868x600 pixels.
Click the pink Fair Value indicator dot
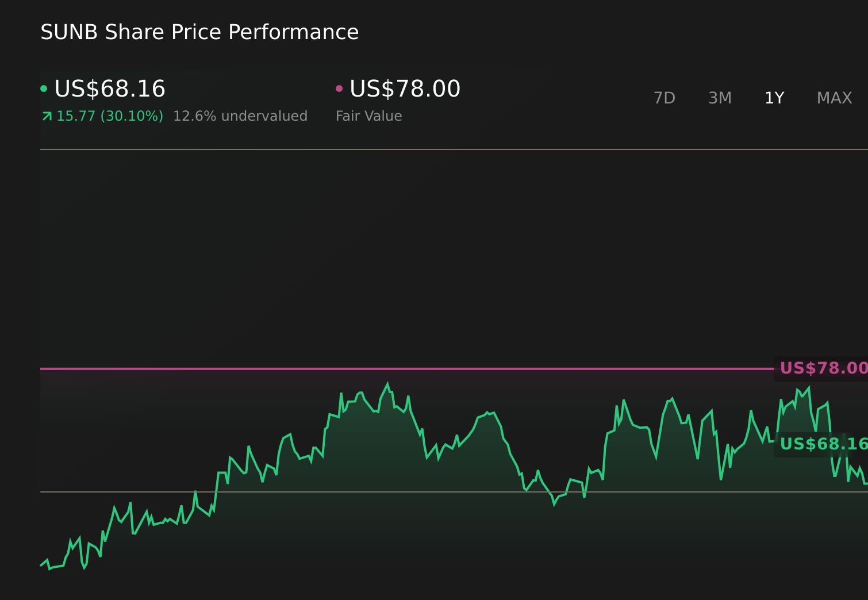pos(339,88)
